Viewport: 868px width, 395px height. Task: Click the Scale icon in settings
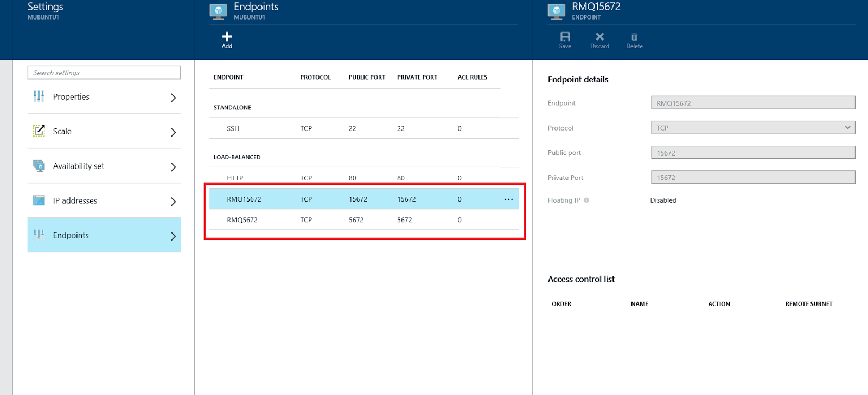click(39, 131)
